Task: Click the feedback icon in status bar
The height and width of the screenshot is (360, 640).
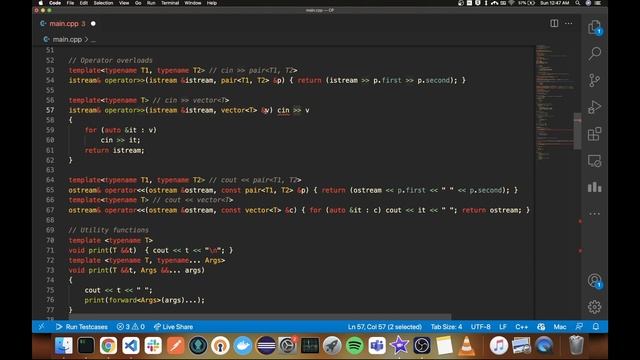Action: pyautogui.click(x=579, y=327)
